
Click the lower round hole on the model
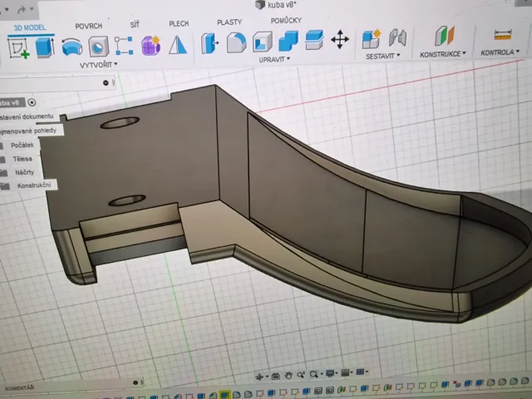127,200
